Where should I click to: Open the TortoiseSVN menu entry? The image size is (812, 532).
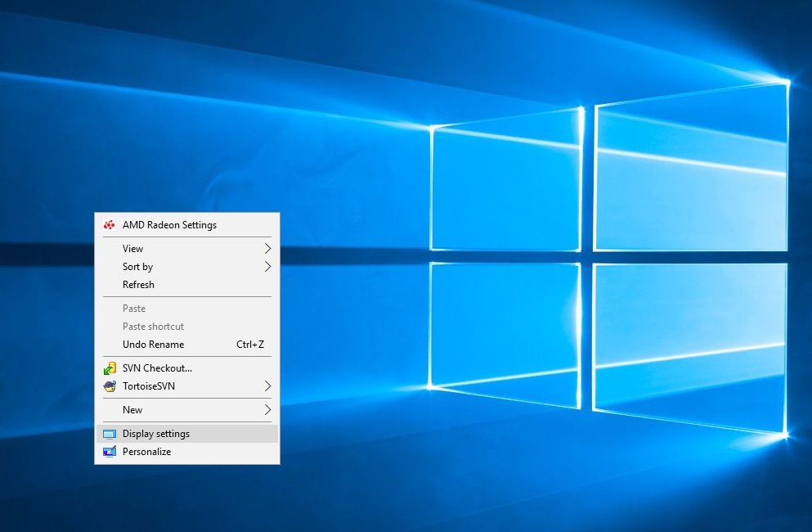click(x=187, y=386)
